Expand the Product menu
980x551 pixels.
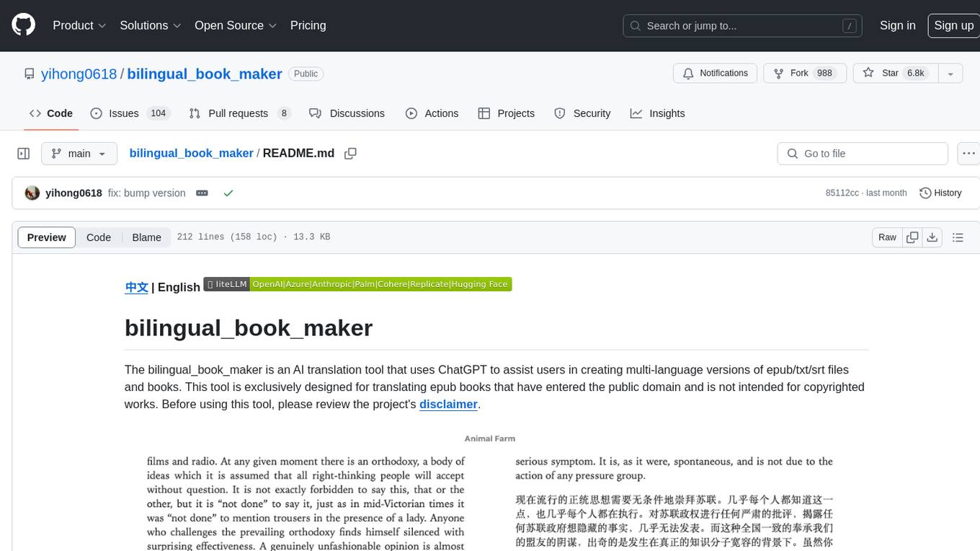[79, 25]
